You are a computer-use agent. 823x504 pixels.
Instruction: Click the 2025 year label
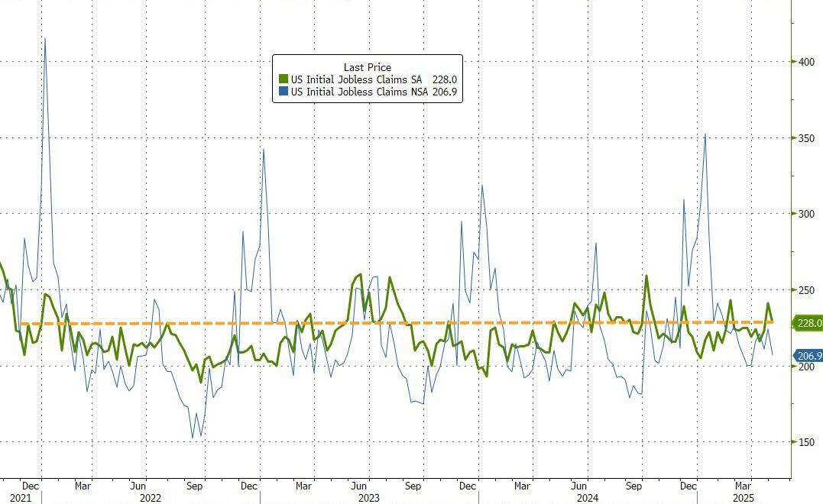(743, 497)
